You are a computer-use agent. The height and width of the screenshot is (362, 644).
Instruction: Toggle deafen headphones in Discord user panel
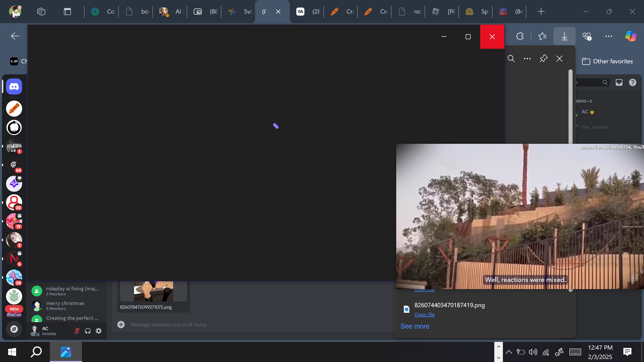88,331
